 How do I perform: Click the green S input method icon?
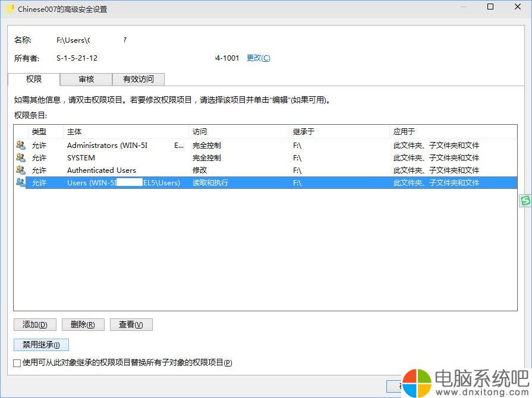pyautogui.click(x=525, y=201)
